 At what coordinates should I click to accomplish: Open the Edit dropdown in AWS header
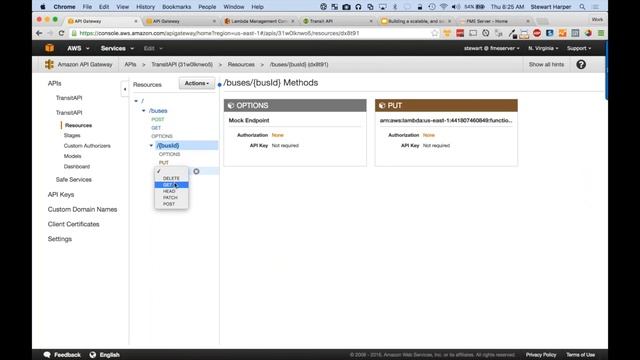(153, 48)
